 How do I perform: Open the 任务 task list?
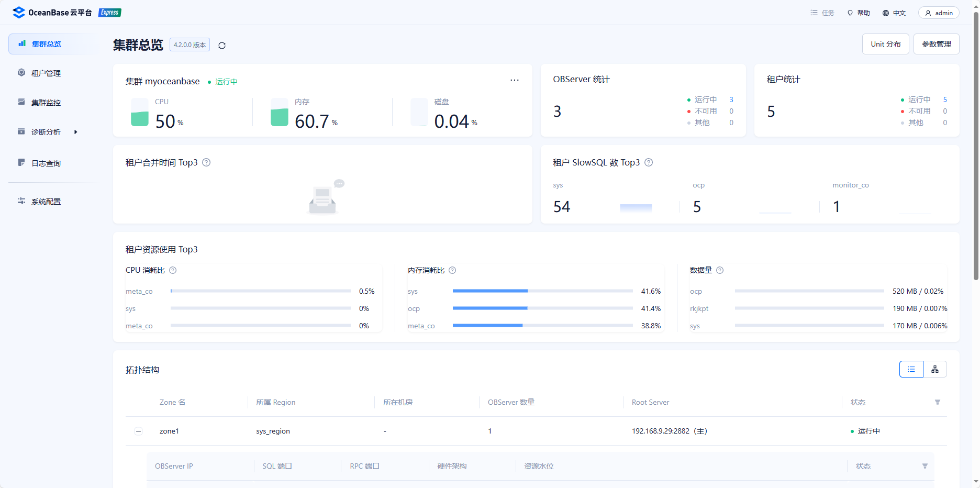822,13
